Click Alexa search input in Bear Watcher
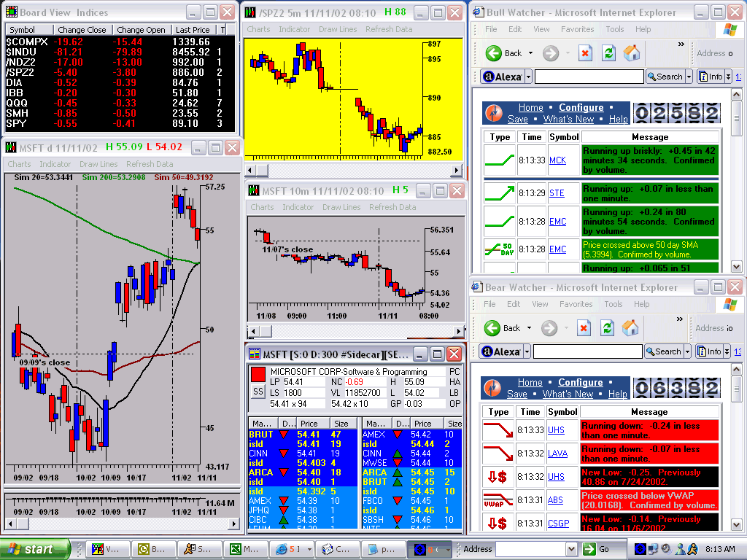Screen dimensions: 747x560 click(x=587, y=351)
